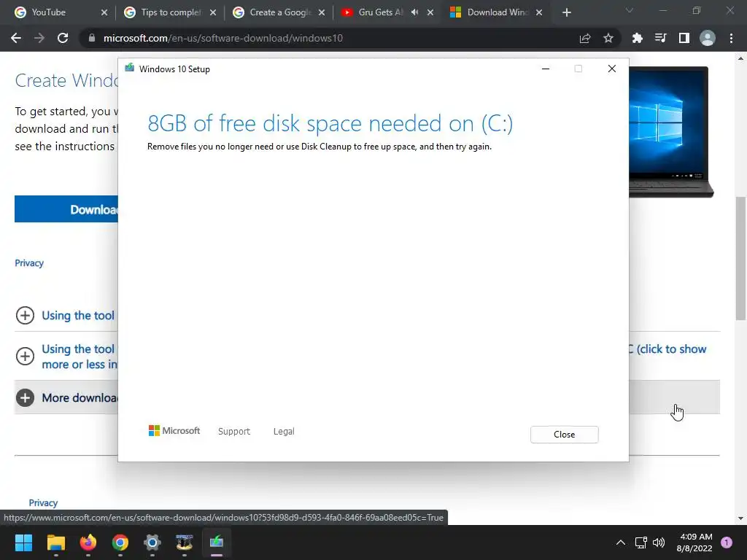Click the Microsoft logo in Setup dialog
The image size is (747, 560).
(174, 430)
